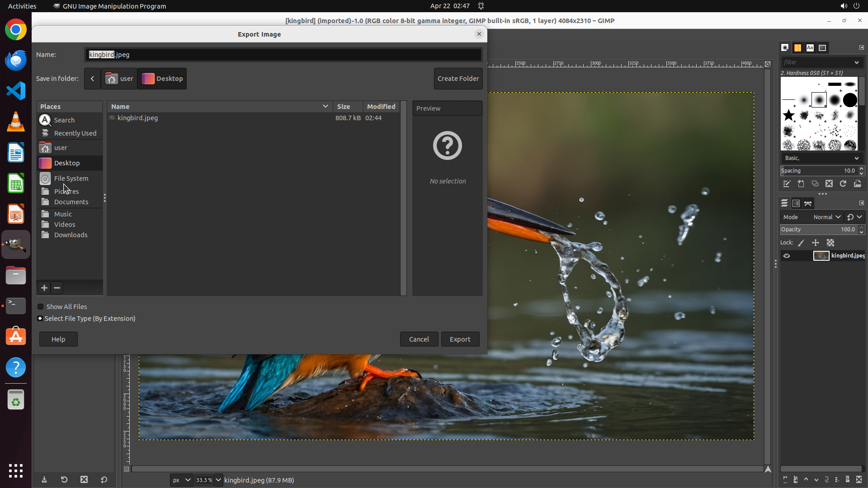Open the Paths tab icon
This screenshot has height=488, width=868.
808,203
